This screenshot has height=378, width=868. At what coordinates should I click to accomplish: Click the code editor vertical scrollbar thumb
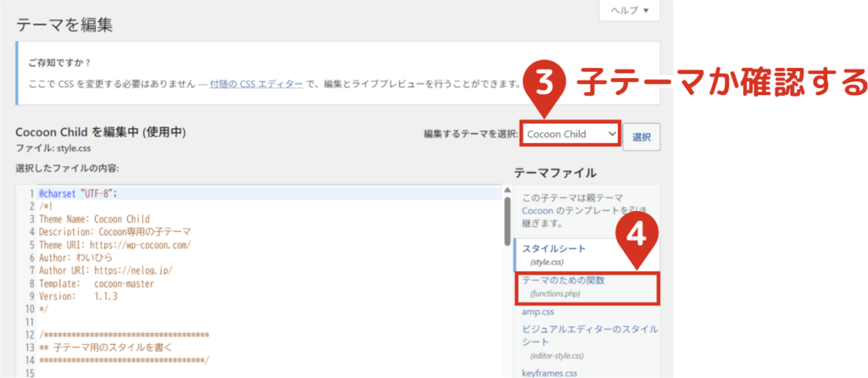click(x=507, y=217)
